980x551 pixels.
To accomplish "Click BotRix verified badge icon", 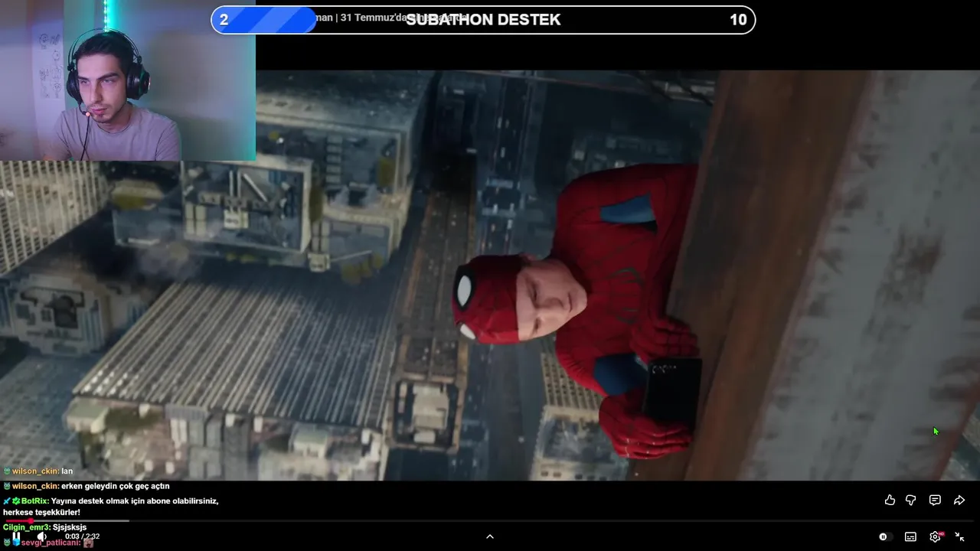I will tap(16, 500).
